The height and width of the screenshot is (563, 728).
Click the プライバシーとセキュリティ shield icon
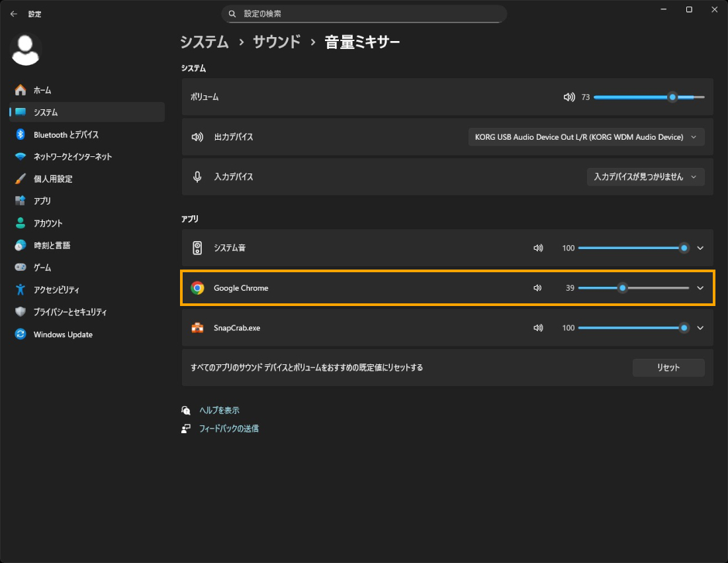point(21,312)
